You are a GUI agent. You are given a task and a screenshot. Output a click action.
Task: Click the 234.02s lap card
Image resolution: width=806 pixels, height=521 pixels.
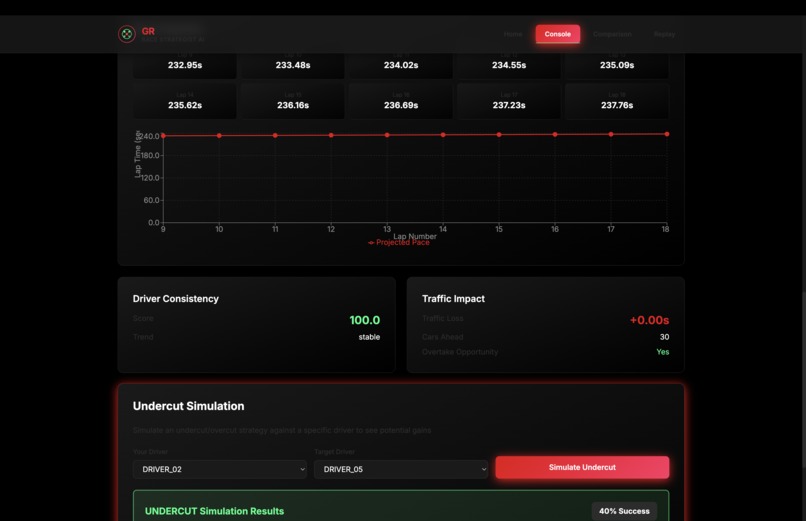click(401, 65)
